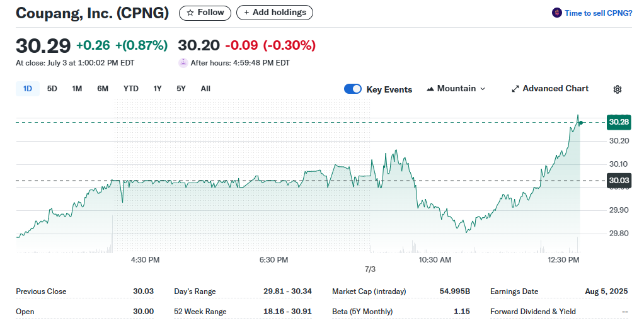
Task: Open chart settings gear icon
Action: click(x=618, y=89)
